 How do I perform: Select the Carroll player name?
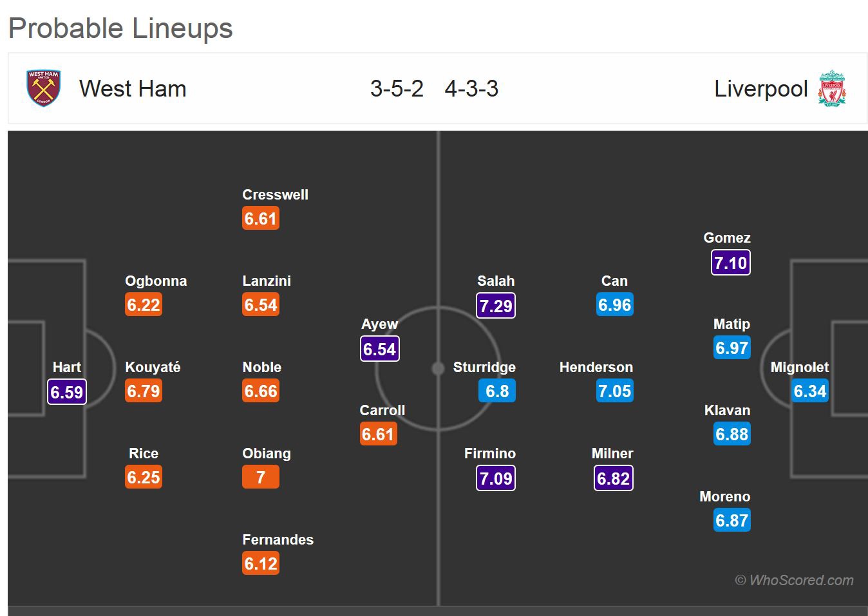(x=382, y=410)
